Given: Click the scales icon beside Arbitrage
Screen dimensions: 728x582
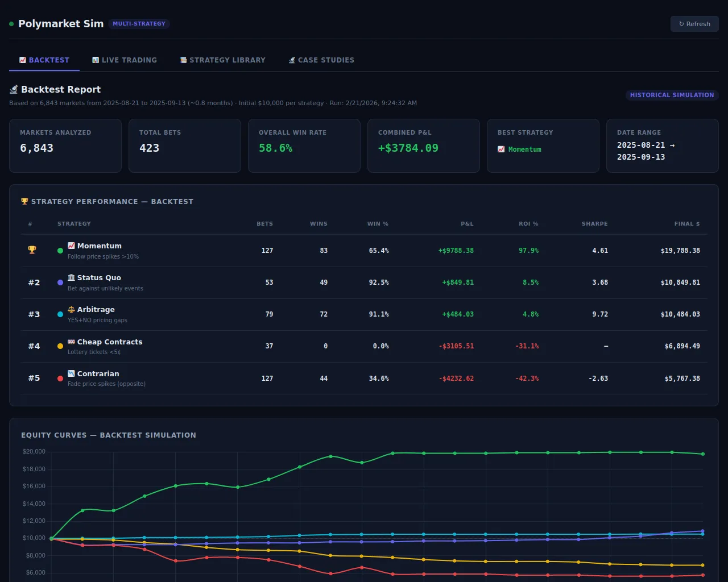Looking at the screenshot, I should pos(71,309).
